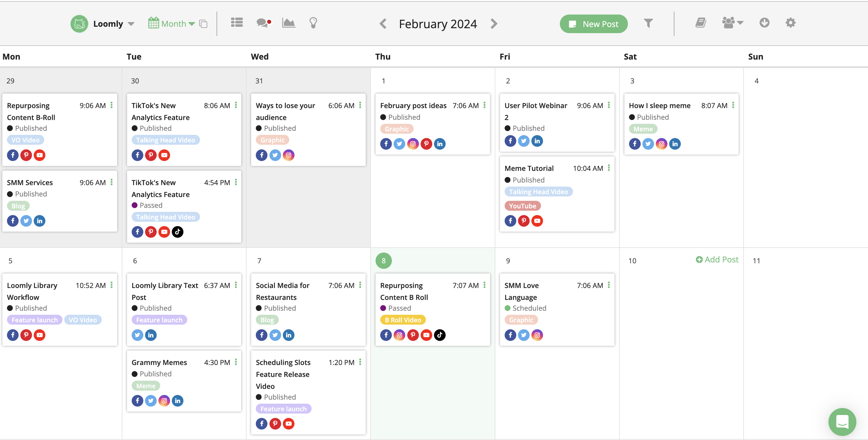Viewport: 868px width, 440px height.
Task: Expand the Loomly calendar dropdown
Action: click(x=131, y=24)
